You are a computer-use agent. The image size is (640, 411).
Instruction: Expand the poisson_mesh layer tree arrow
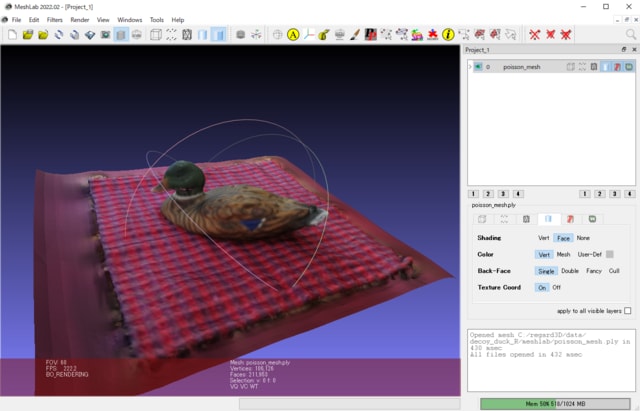point(470,67)
